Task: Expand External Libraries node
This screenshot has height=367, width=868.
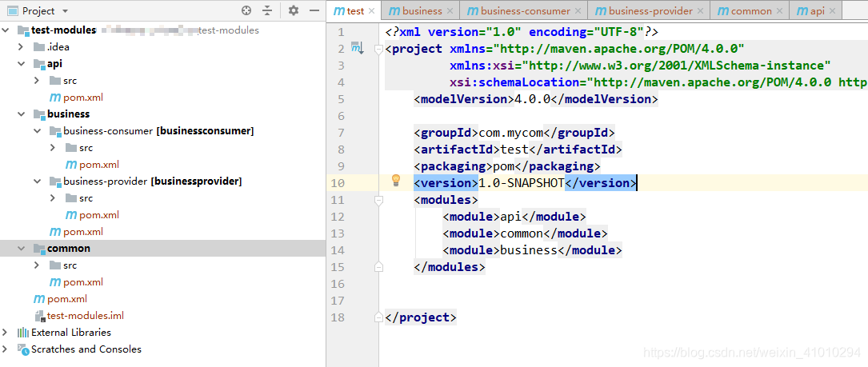Action: (5, 333)
